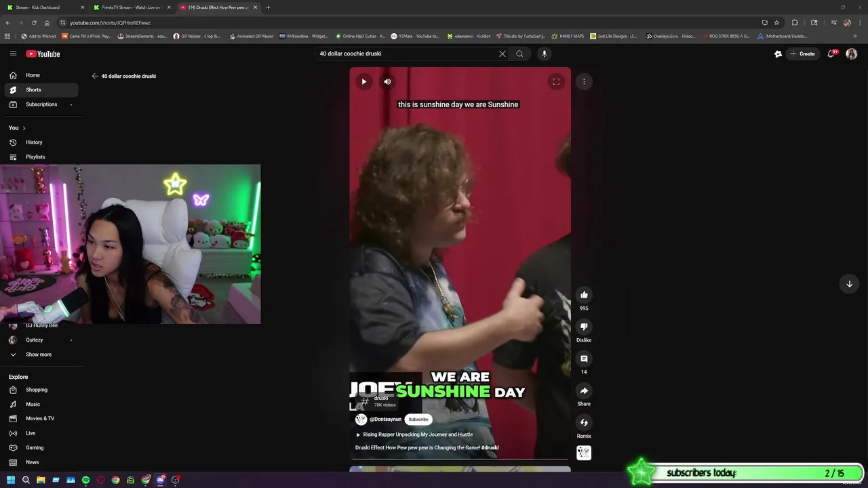
Task: Open Spotify from the taskbar
Action: (x=85, y=480)
